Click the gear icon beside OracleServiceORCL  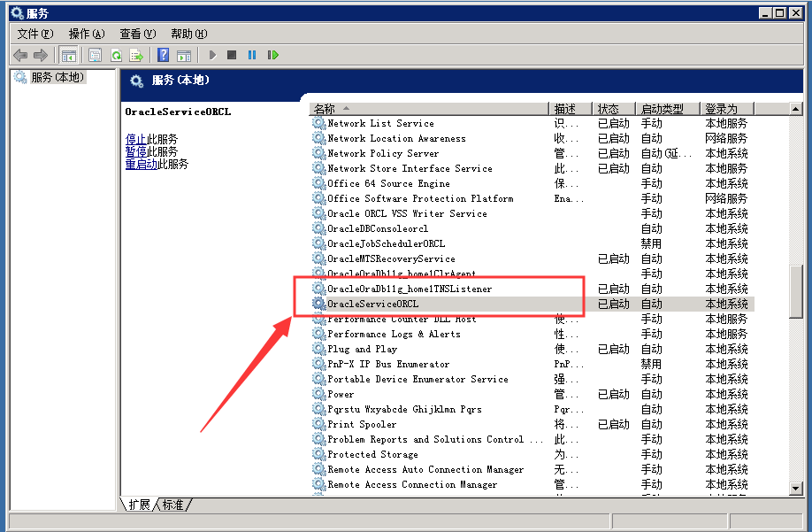coord(318,304)
